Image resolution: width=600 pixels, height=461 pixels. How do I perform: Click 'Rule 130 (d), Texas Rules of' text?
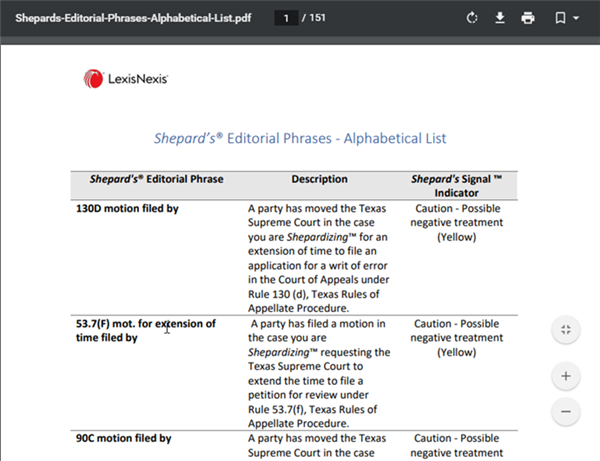[x=314, y=294]
